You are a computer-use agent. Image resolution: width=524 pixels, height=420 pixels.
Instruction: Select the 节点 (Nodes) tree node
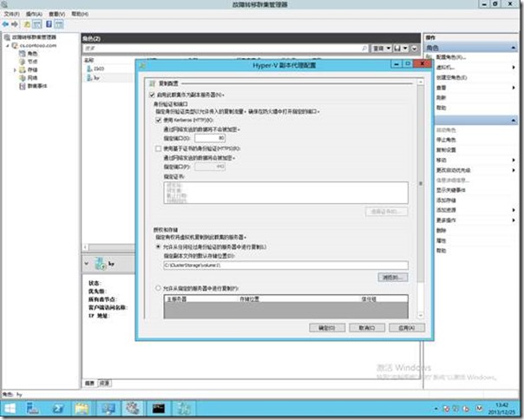click(x=32, y=62)
